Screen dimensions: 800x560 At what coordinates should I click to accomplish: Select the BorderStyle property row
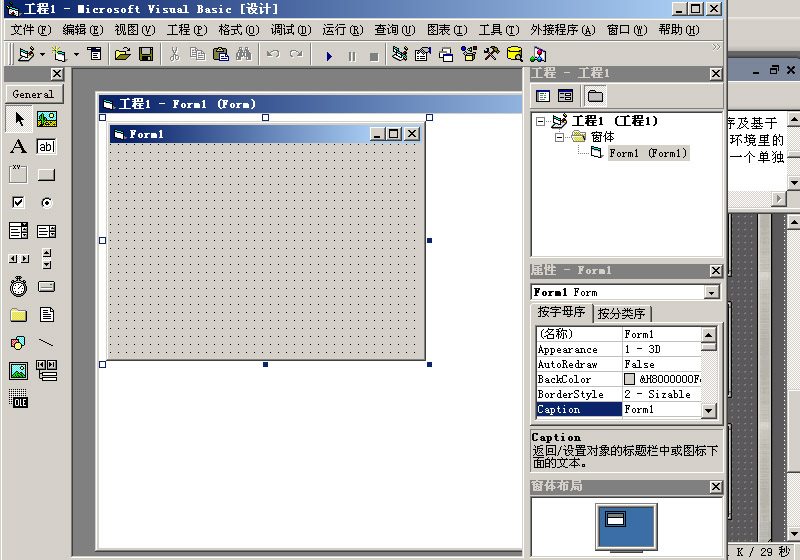pyautogui.click(x=619, y=394)
